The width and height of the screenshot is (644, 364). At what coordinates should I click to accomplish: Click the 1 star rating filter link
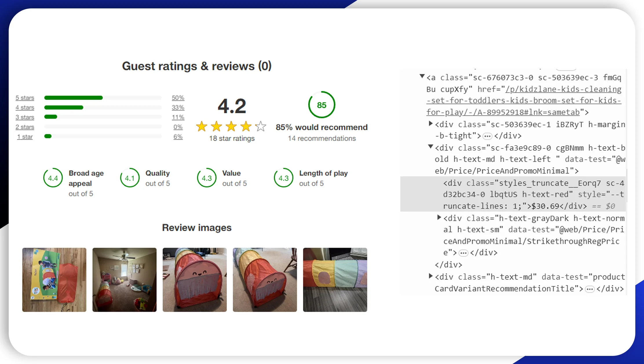[x=24, y=136]
